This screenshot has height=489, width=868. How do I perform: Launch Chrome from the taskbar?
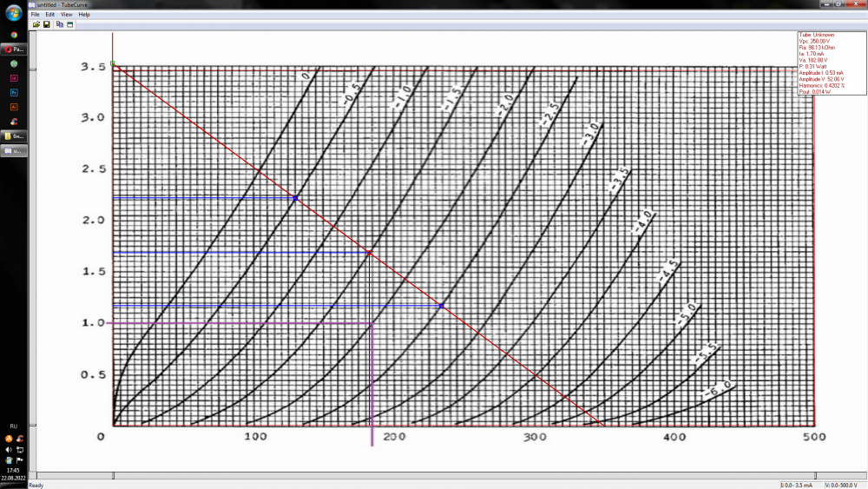[x=14, y=35]
